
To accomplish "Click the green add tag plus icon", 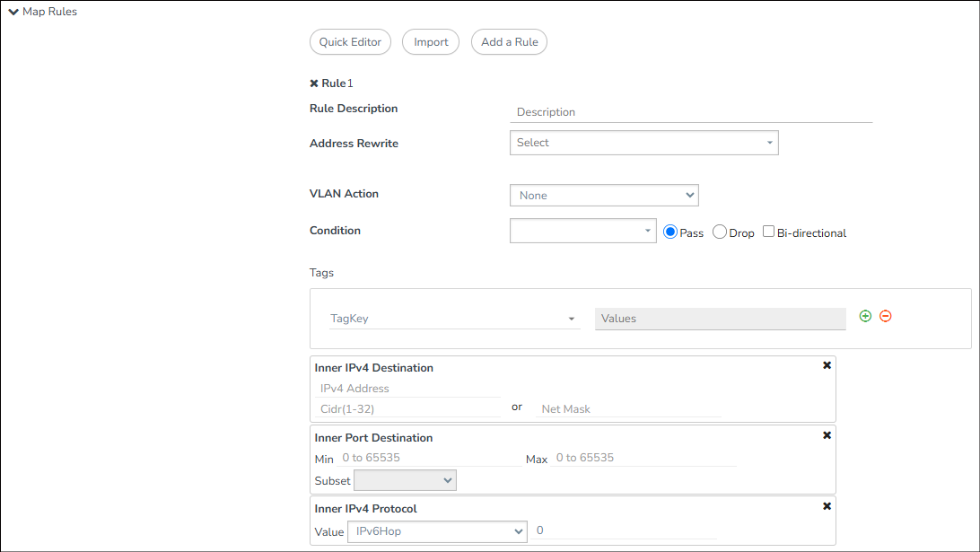I will (x=865, y=316).
